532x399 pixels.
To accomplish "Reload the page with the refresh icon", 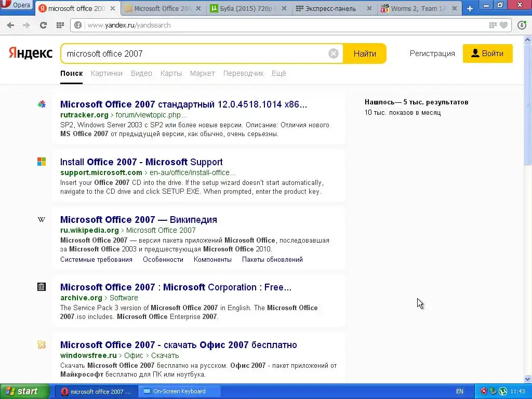I will pos(43,25).
